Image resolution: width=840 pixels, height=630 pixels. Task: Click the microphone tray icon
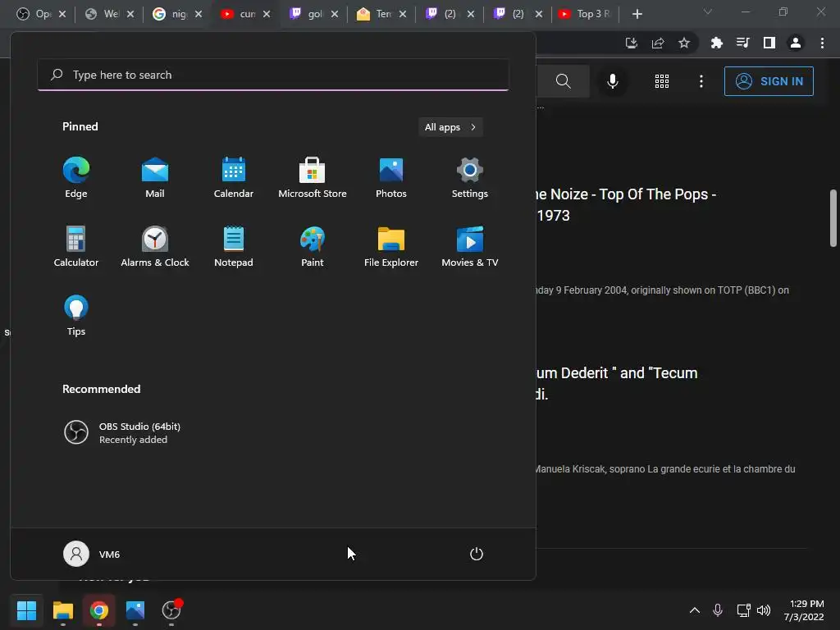(718, 610)
